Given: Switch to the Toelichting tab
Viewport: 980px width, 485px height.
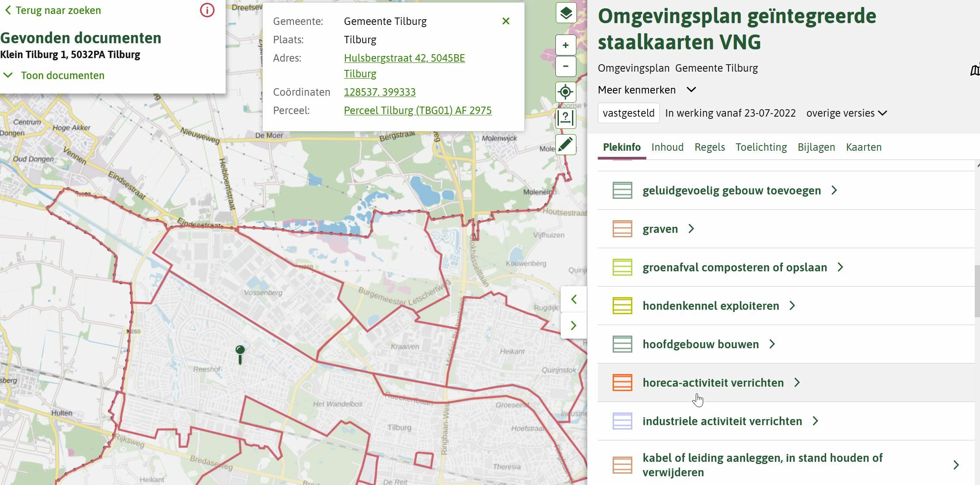Looking at the screenshot, I should coord(761,147).
